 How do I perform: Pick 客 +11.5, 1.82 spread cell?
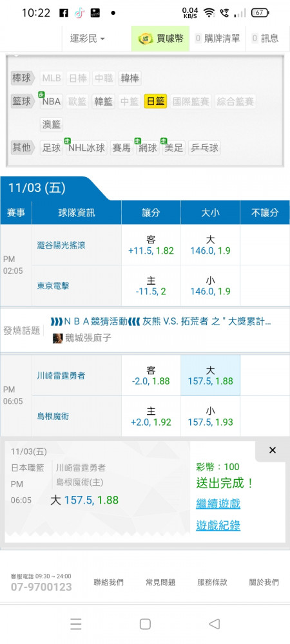click(151, 245)
